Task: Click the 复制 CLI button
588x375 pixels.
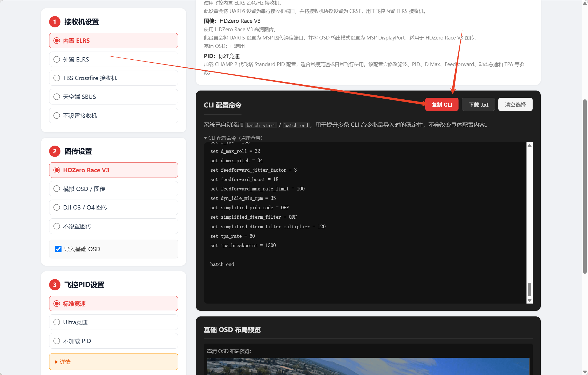Action: click(442, 104)
